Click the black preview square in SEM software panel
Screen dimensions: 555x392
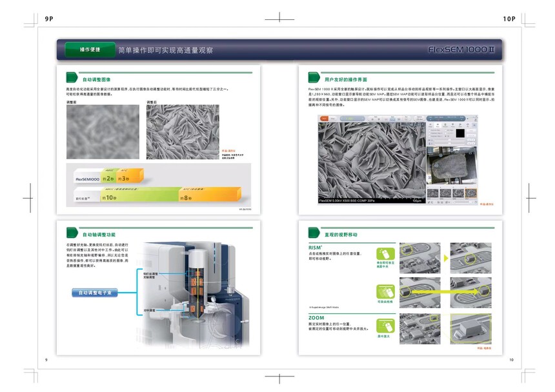460,133
